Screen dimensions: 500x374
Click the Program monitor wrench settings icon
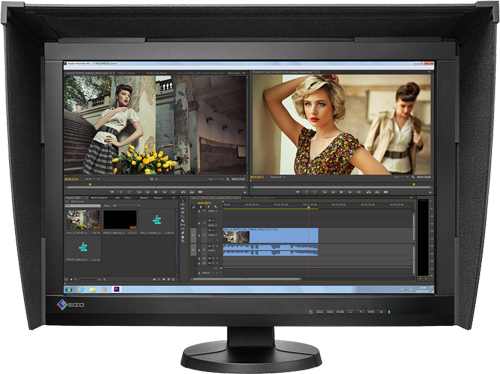(413, 177)
